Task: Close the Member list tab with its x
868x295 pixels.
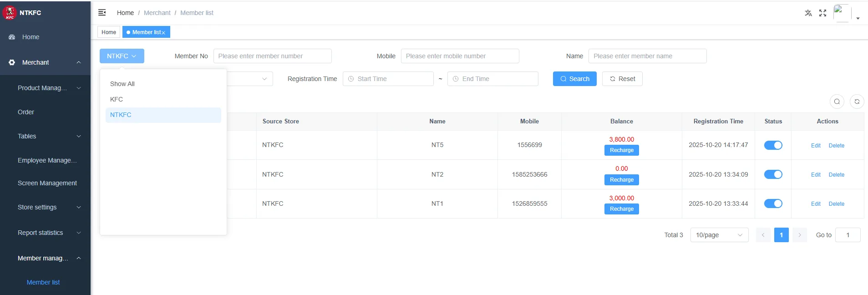Action: (x=163, y=33)
